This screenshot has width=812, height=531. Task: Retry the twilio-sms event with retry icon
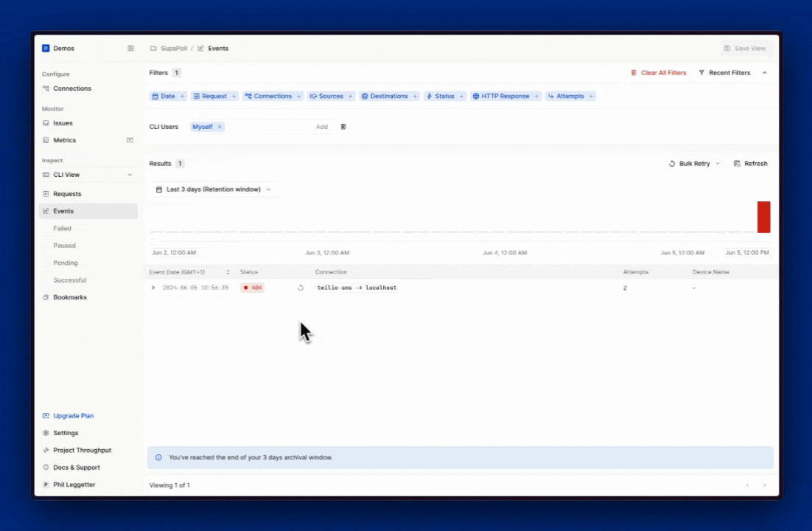pos(301,288)
